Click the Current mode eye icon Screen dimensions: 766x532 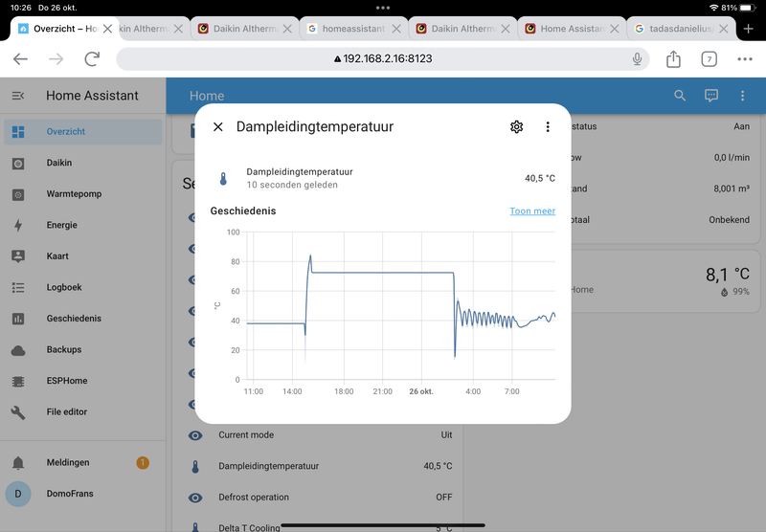pyautogui.click(x=195, y=435)
